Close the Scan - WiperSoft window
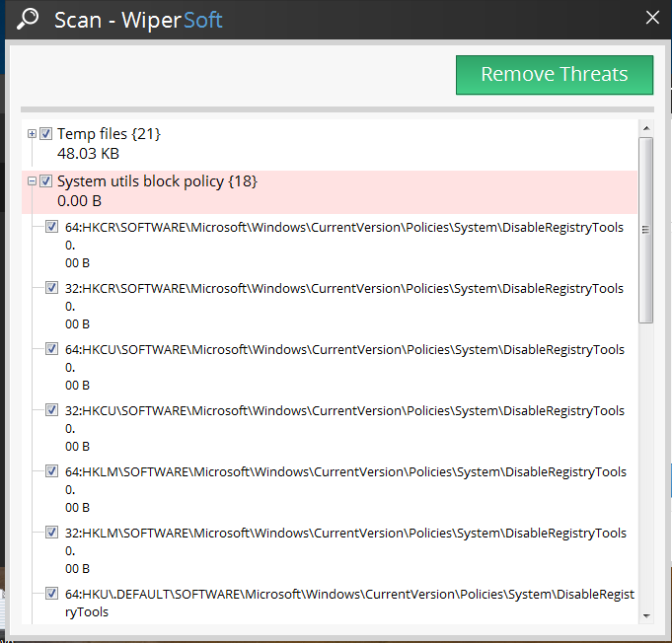 coord(652,18)
